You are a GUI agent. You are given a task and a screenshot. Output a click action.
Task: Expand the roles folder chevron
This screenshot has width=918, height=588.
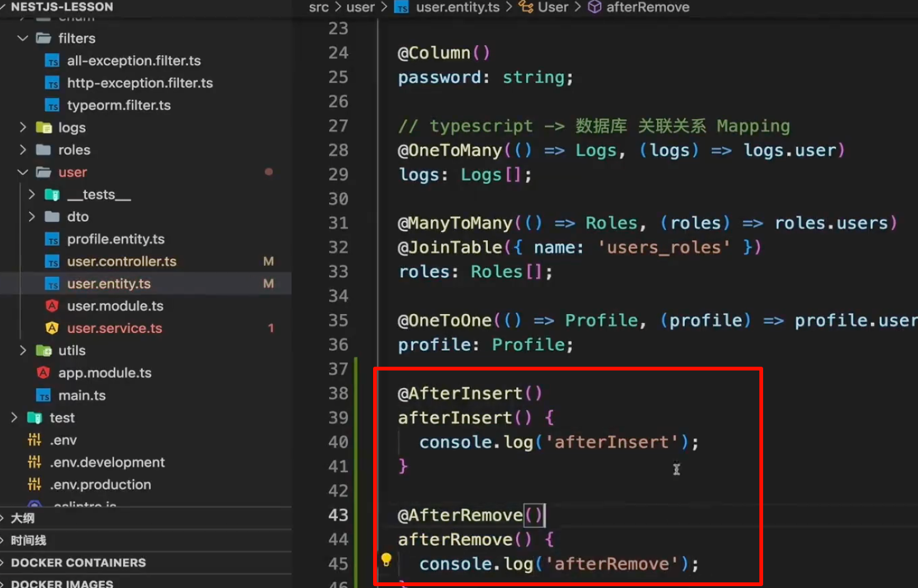[x=23, y=150]
